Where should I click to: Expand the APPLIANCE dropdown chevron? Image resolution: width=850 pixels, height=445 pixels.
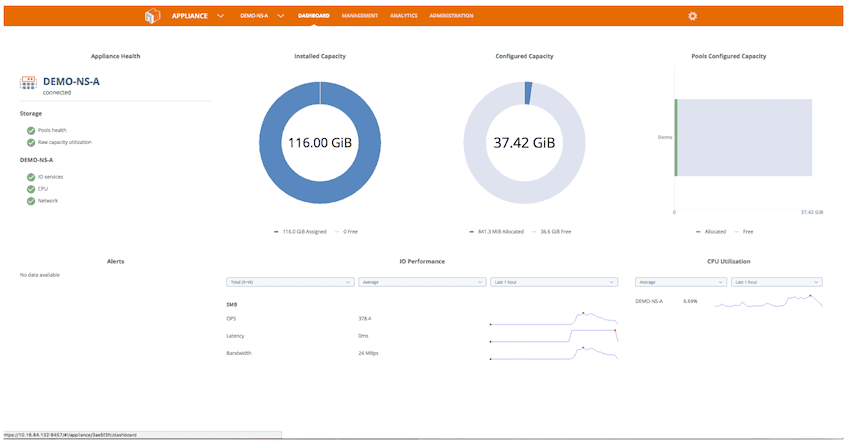click(220, 16)
